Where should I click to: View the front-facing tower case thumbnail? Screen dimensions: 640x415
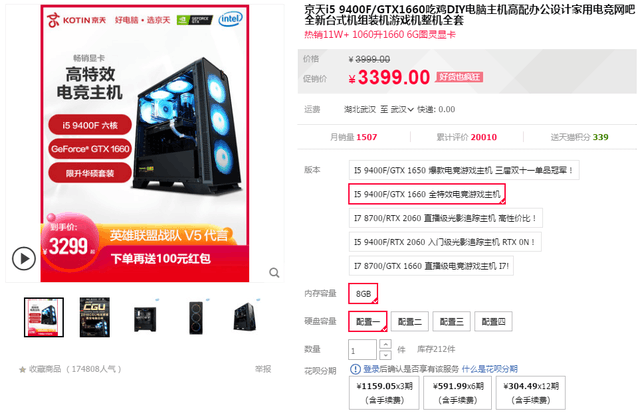tap(196, 318)
